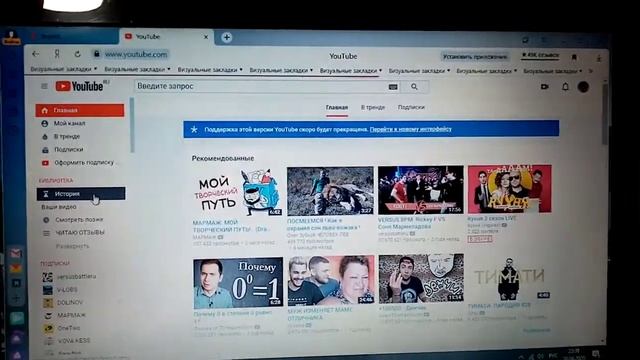Click the lock icon in address bar

click(x=97, y=54)
